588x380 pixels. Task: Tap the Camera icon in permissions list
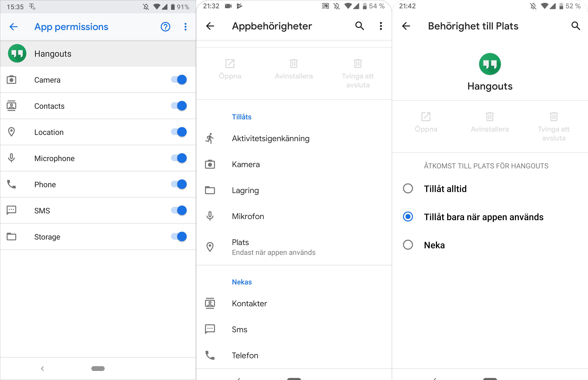(x=11, y=80)
